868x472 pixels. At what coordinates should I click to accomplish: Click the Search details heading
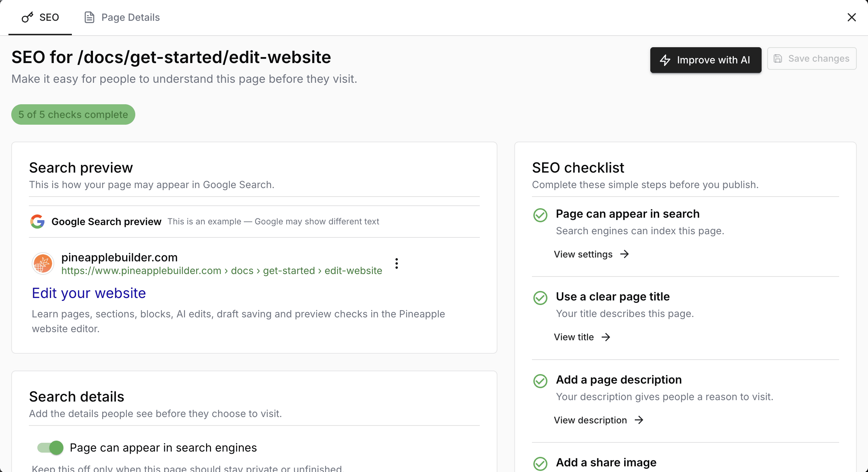(76, 397)
